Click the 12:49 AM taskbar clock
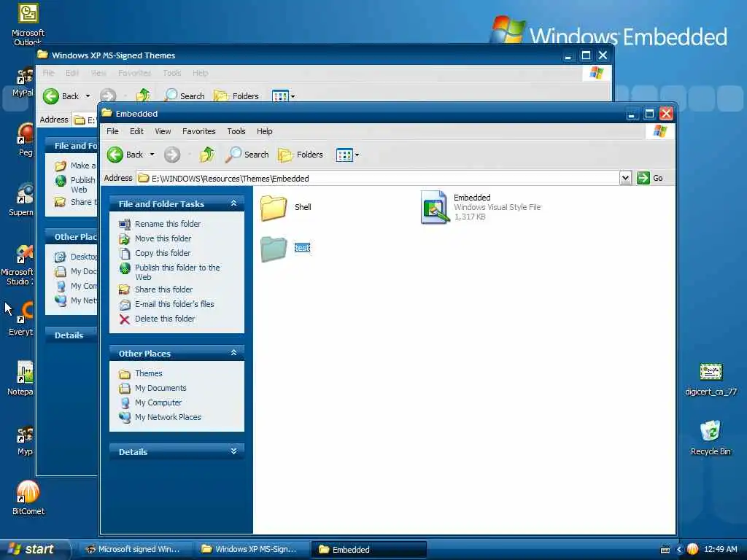 [x=720, y=549]
